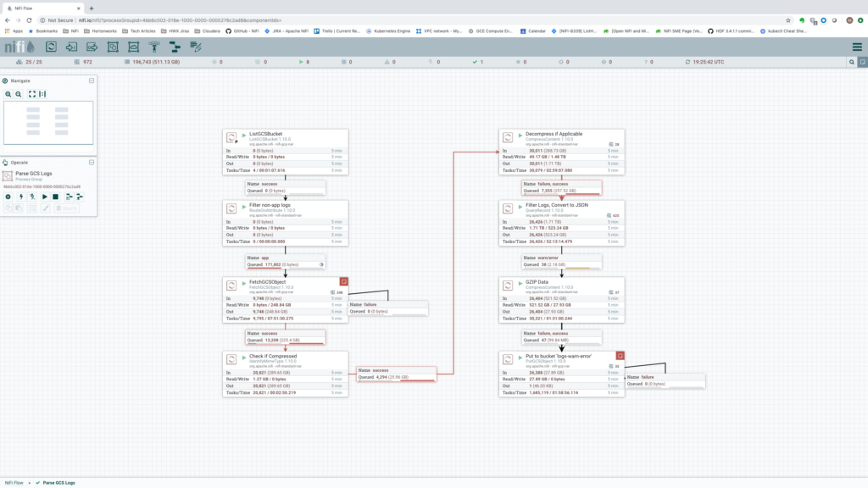868x488 pixels.
Task: Click the Fit to screen icon
Action: (x=32, y=94)
